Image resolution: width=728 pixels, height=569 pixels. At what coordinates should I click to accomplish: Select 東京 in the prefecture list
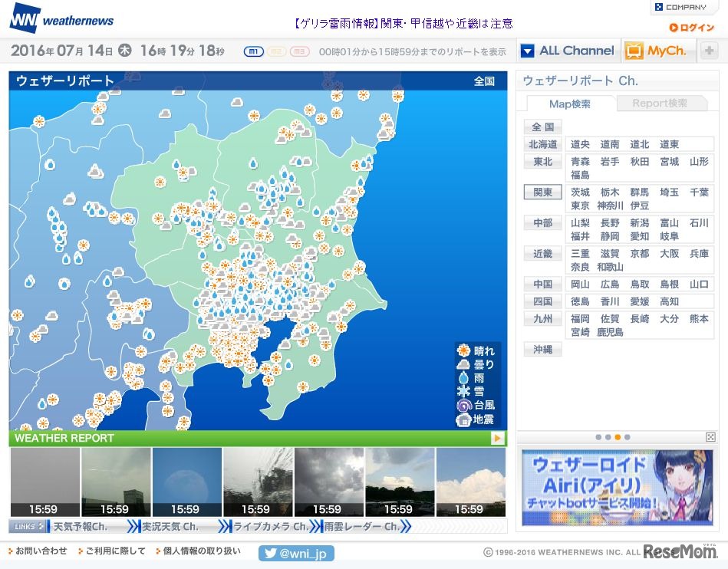[x=580, y=206]
